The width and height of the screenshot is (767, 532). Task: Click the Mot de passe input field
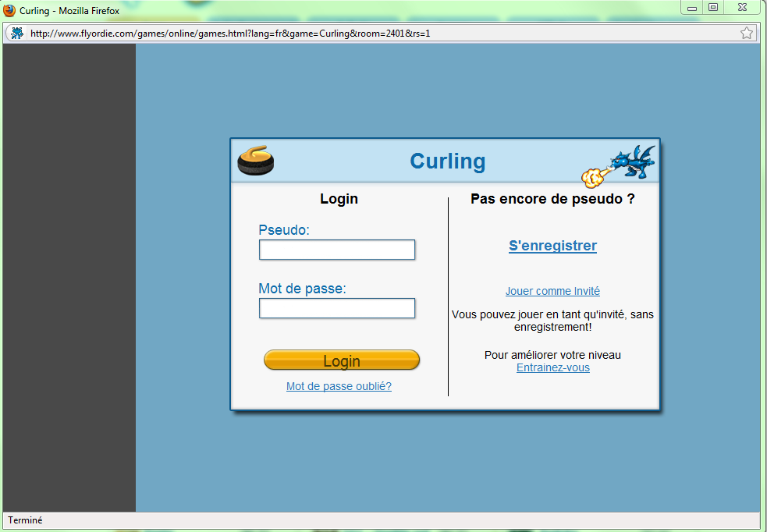[337, 309]
